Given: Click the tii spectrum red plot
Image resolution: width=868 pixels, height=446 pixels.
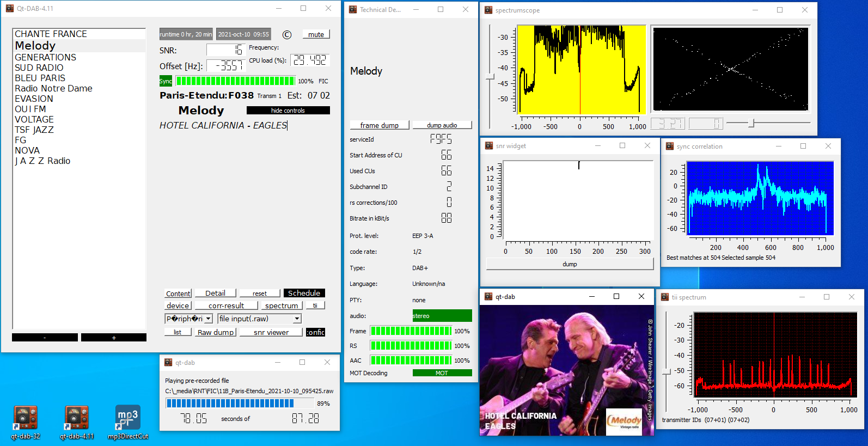Looking at the screenshot, I should point(775,353).
